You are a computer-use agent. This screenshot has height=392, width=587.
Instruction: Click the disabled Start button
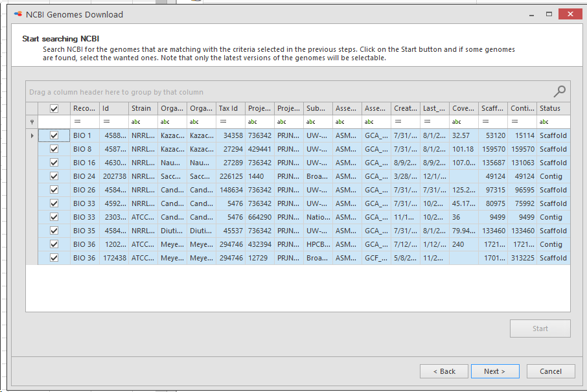click(x=540, y=329)
